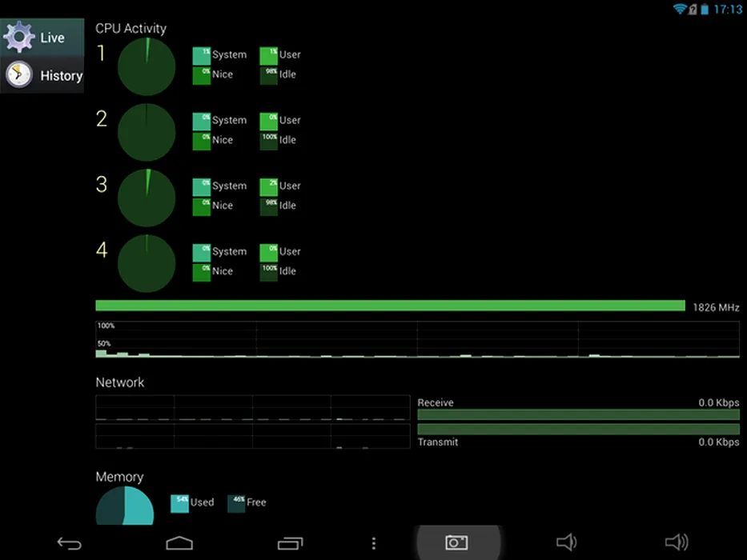Tap the CPU 2 Idle color swatch
Viewport: 747px width, 560px height.
coord(268,141)
